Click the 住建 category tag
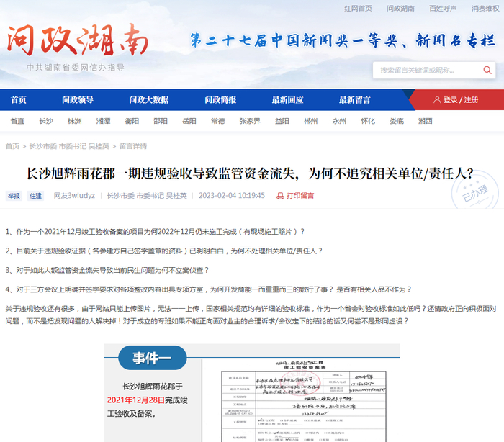Screen dimensions: 504x442 (36, 196)
